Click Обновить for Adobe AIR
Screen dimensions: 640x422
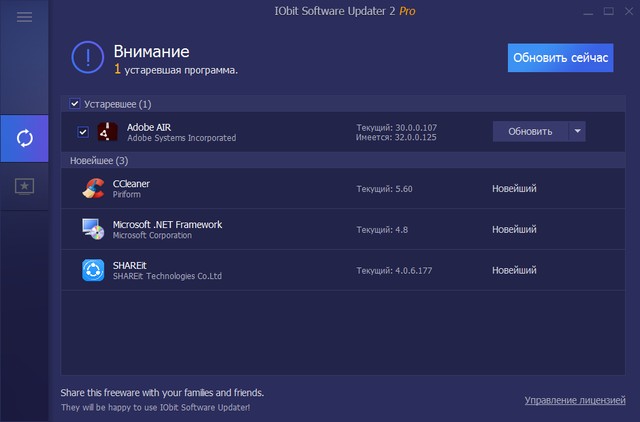click(529, 131)
